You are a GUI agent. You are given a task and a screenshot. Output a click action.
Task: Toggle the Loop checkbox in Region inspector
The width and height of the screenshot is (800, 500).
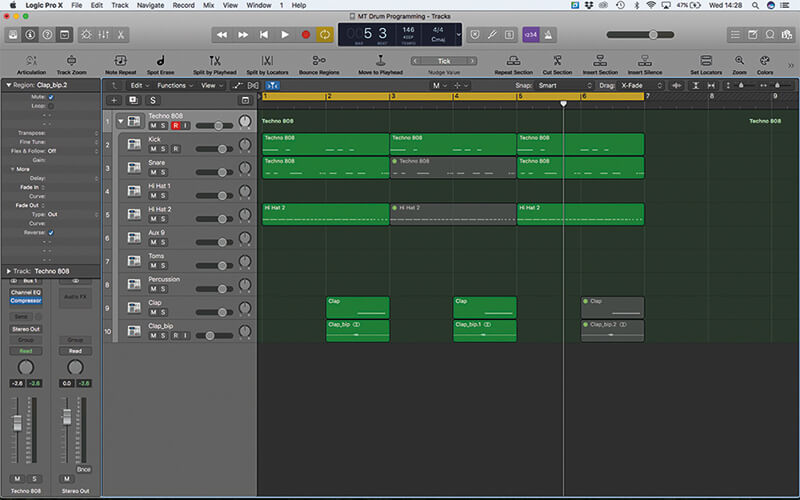coord(51,106)
